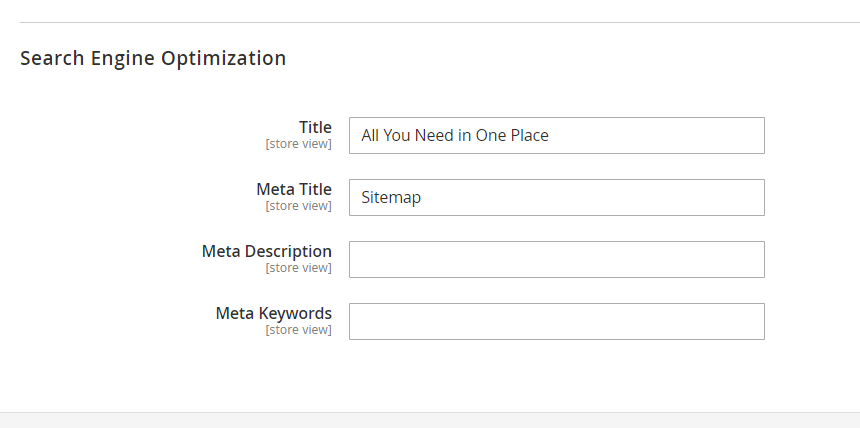This screenshot has height=428, width=860.
Task: Click the Meta Description field label
Action: point(267,251)
